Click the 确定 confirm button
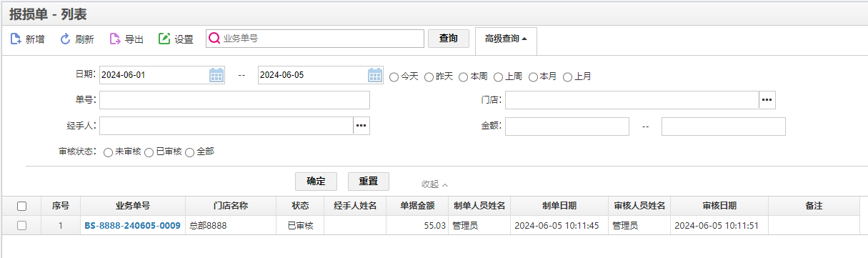 (316, 182)
